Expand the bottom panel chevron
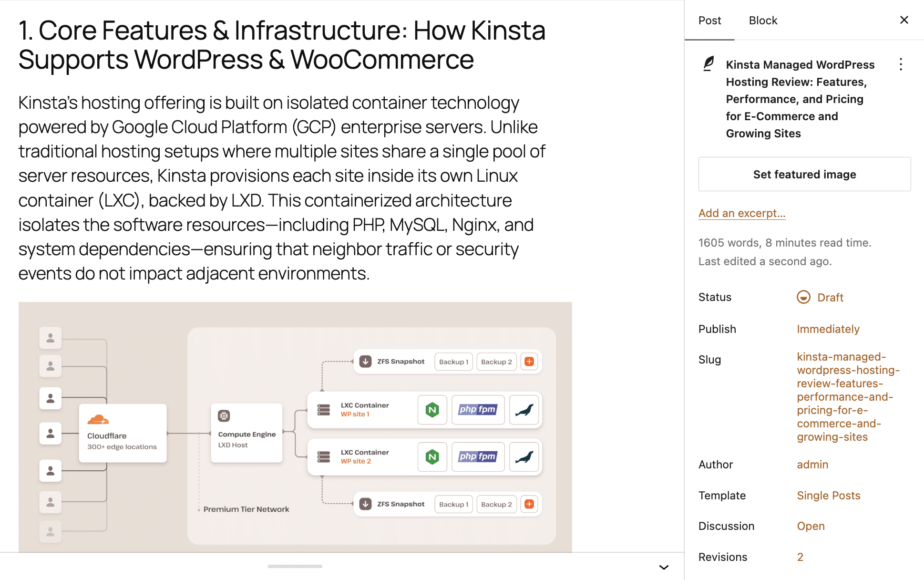Screen dimensions: 924x580 coord(664,567)
